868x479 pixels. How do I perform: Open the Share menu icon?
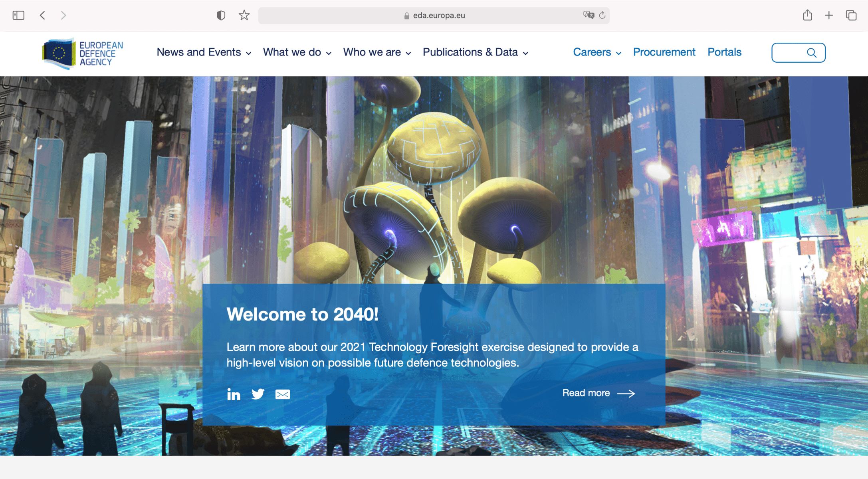click(x=807, y=15)
